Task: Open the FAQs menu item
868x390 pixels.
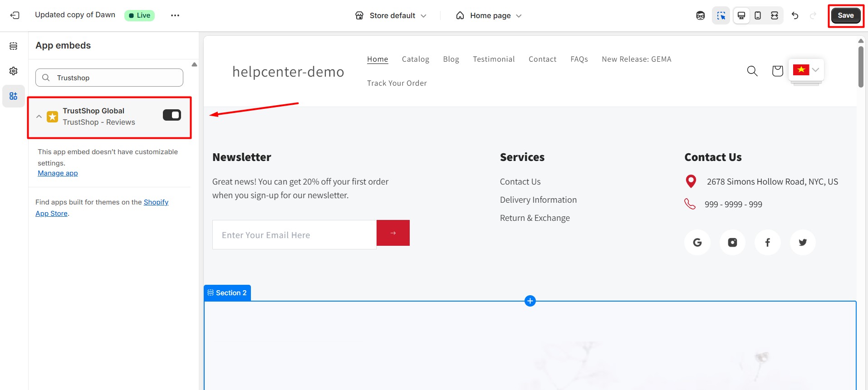Action: coord(579,59)
